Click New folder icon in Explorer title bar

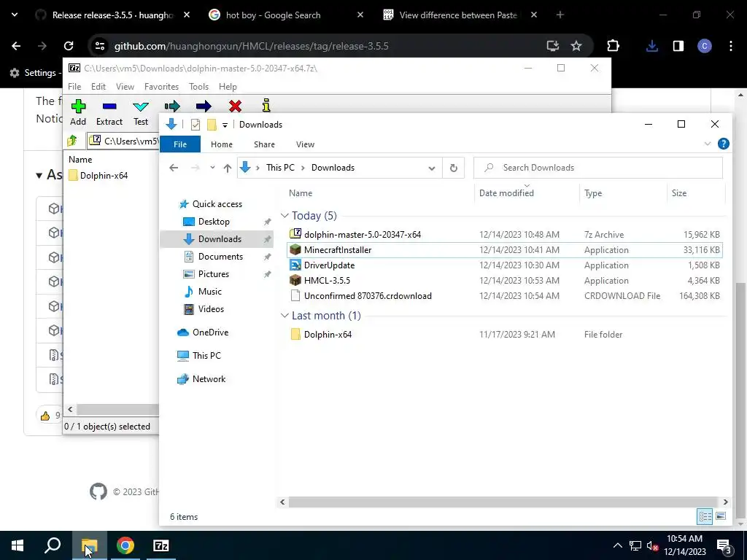(212, 125)
